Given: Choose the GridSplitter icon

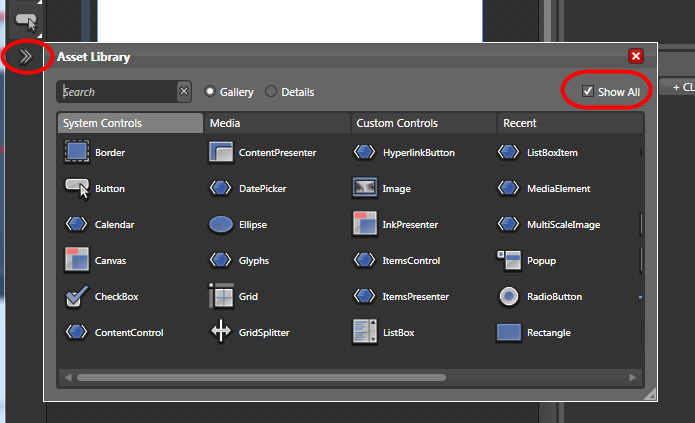Looking at the screenshot, I should point(221,332).
